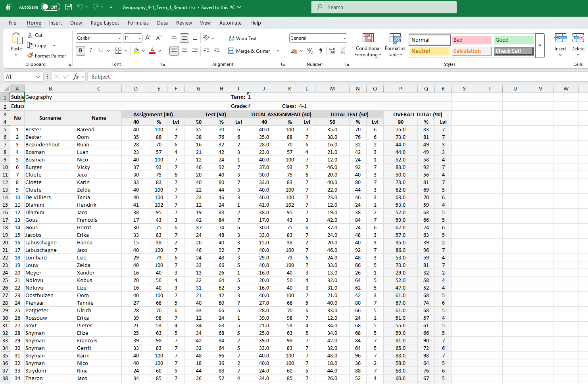Apply the Borders icon
The image size is (588, 384).
coord(118,51)
